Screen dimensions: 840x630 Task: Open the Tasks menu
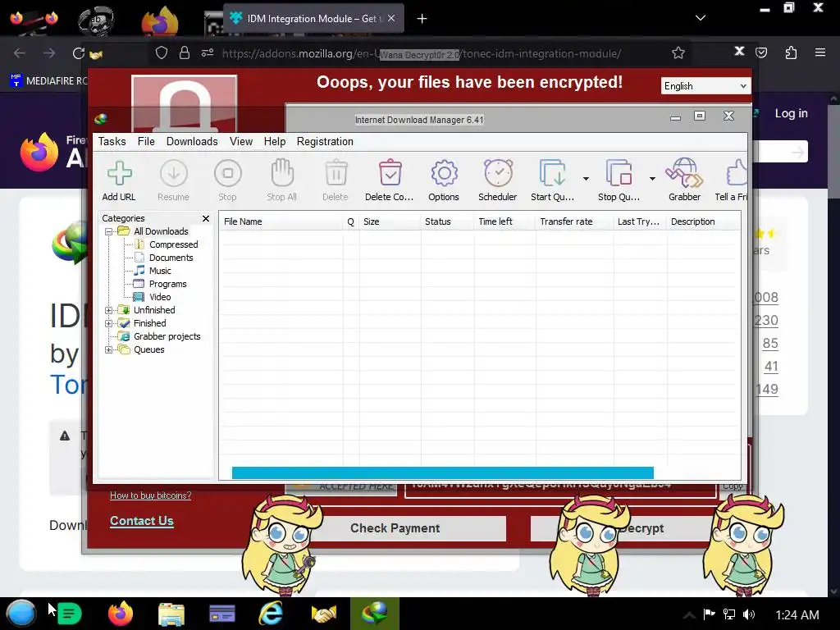pyautogui.click(x=112, y=141)
